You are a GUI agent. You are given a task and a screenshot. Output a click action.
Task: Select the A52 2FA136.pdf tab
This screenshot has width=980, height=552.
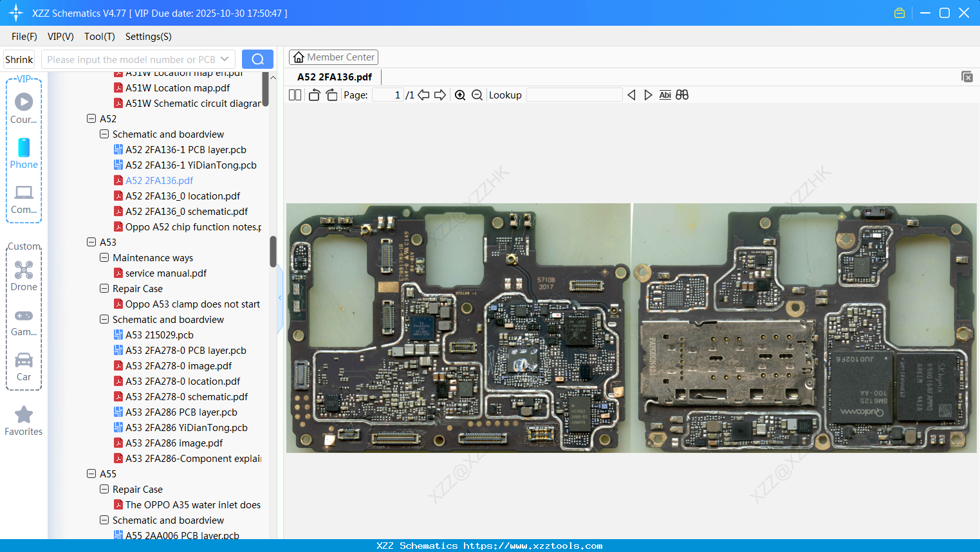(x=335, y=77)
